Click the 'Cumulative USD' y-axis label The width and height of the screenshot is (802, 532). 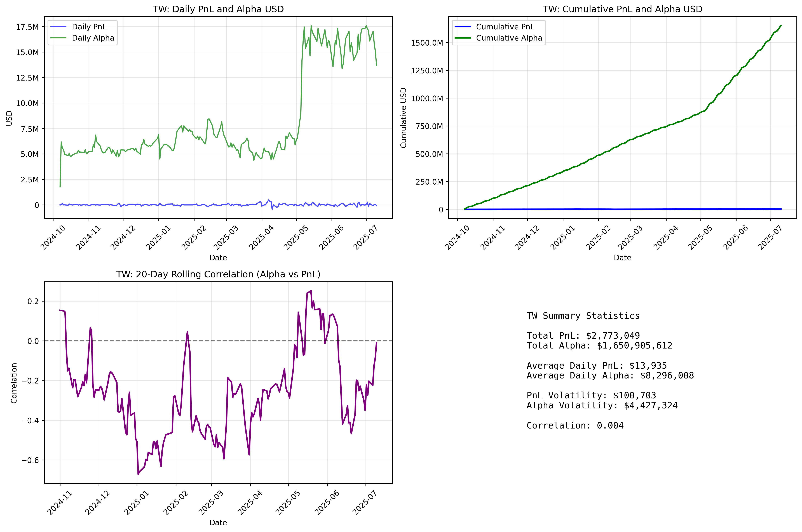tap(403, 118)
